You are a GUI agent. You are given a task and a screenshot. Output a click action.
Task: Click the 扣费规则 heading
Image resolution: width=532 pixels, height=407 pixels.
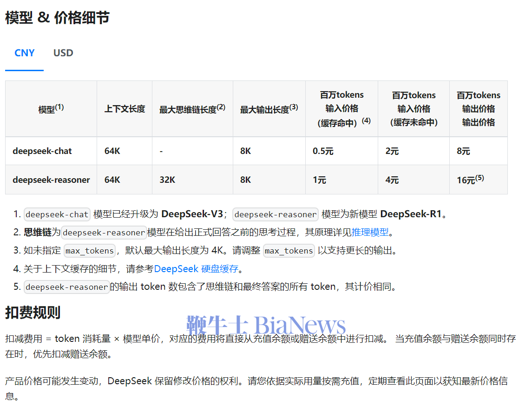click(33, 313)
